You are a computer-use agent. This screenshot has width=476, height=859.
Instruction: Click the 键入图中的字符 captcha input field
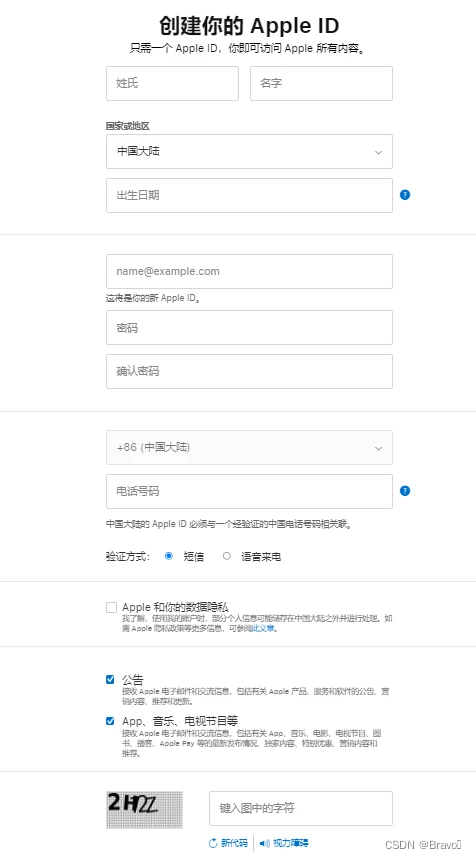coord(301,808)
